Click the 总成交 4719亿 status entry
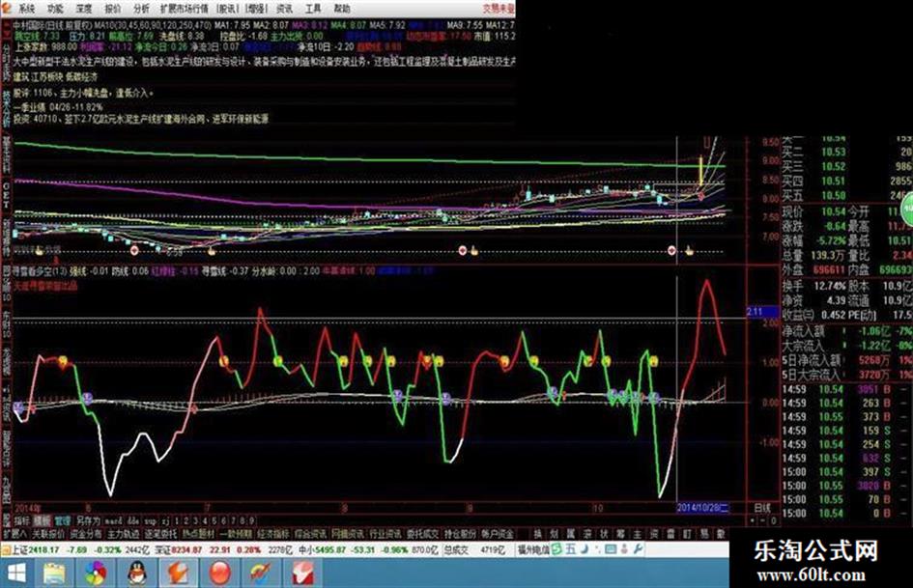Image resolution: width=913 pixels, height=588 pixels. (474, 549)
